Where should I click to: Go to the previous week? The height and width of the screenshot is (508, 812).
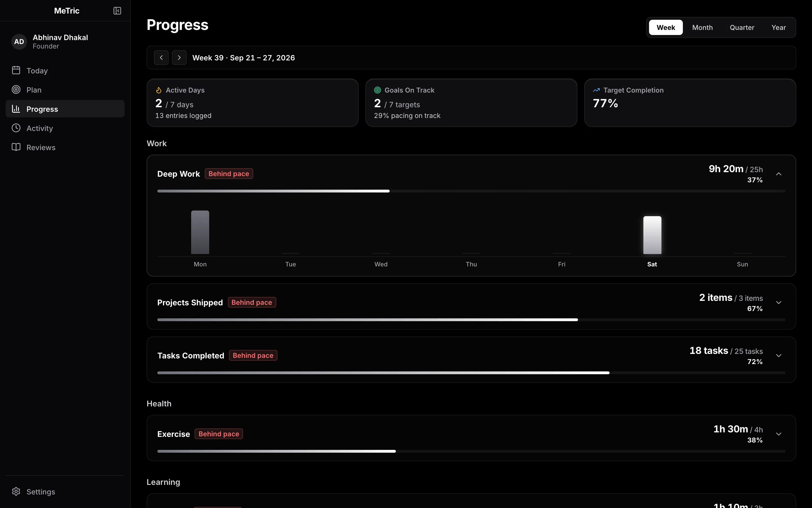click(161, 58)
